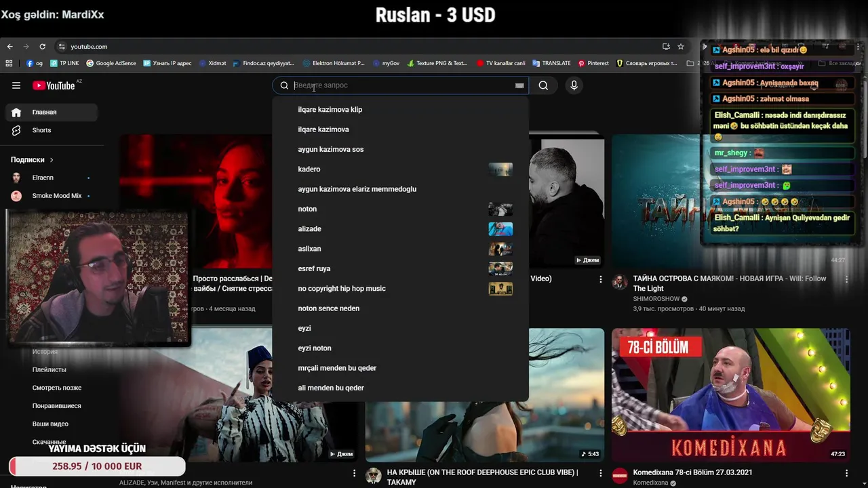Open the 'og' Facebook bookmark
Viewport: 868px width, 488px height.
tap(35, 63)
